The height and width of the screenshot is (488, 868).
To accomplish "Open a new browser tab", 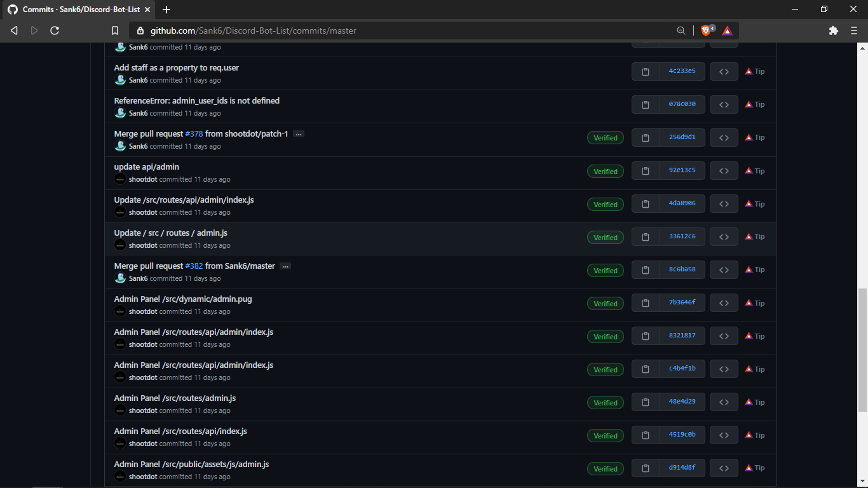I will 166,10.
